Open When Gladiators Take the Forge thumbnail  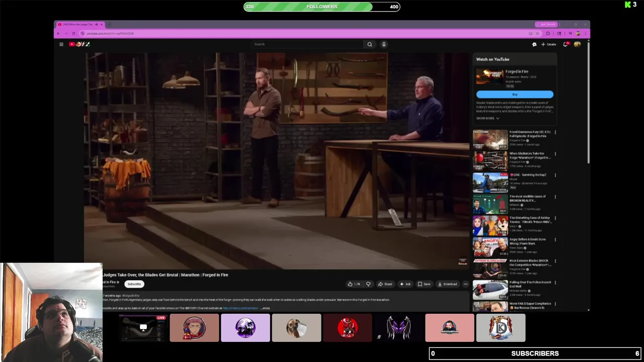[491, 161]
